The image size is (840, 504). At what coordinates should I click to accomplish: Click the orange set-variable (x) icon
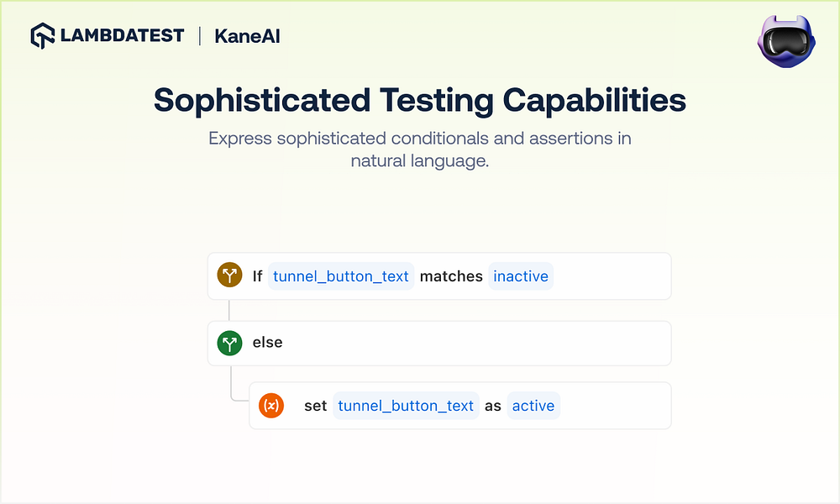[271, 406]
